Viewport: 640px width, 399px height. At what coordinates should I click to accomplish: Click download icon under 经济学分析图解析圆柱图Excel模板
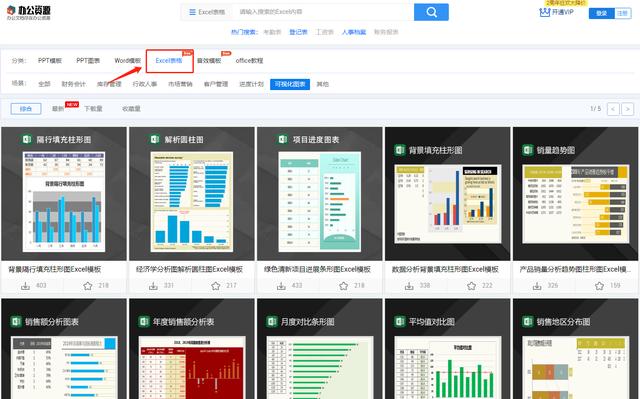[153, 286]
